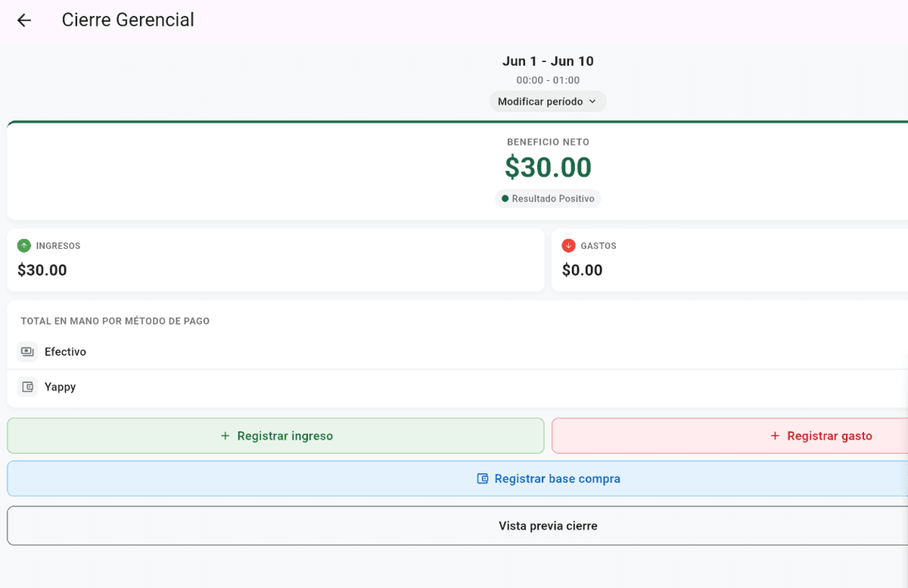
Task: Open the Modificar período dropdown
Action: [x=548, y=101]
